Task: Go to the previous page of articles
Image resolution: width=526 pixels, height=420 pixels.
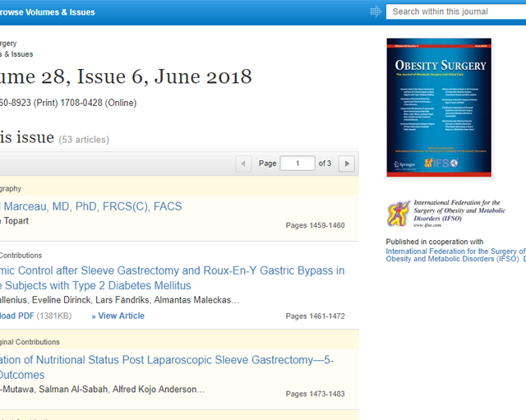Action: coord(243,164)
